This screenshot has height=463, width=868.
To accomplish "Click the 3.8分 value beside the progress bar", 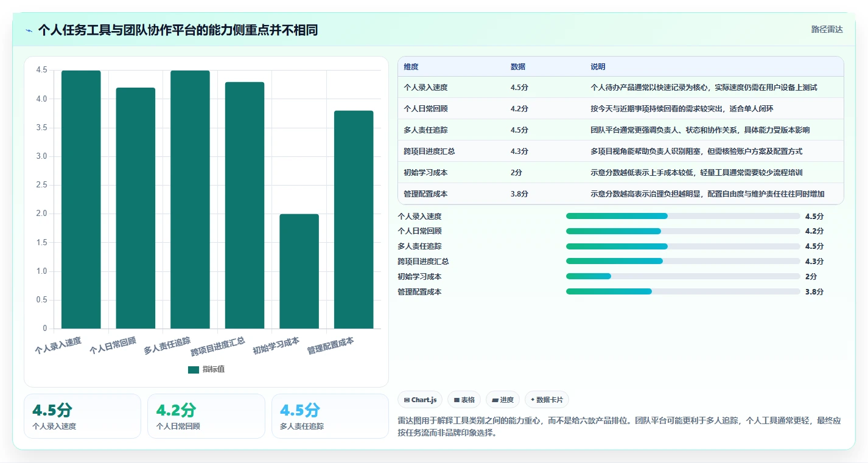I will 814,292.
